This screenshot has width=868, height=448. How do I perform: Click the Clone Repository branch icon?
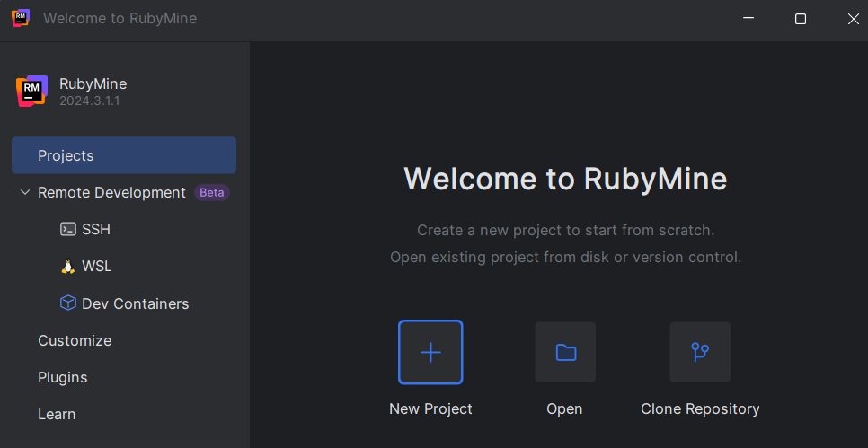coord(700,352)
